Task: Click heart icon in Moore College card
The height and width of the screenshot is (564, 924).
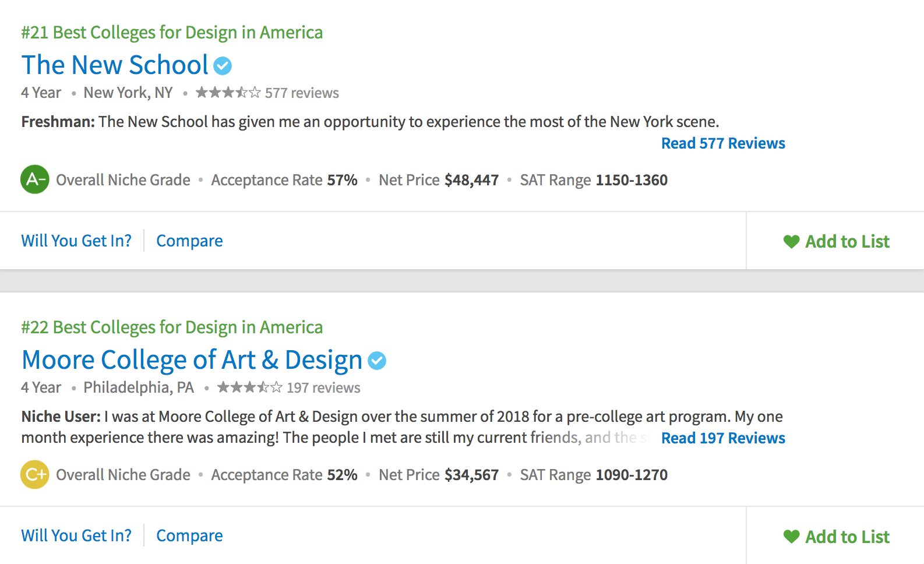Action: coord(791,536)
